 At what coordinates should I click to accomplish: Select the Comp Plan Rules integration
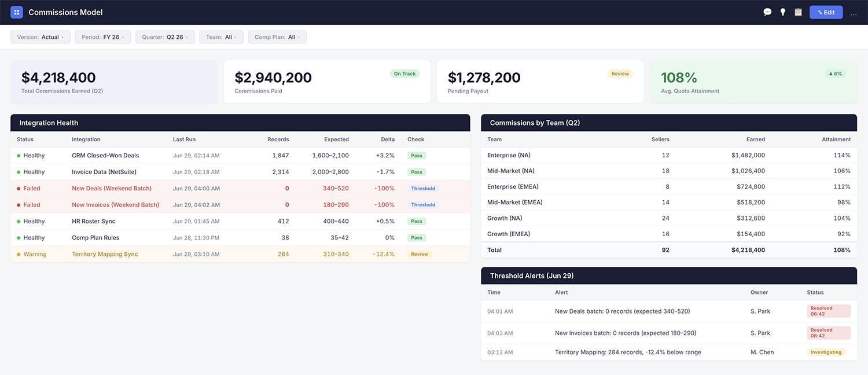(x=96, y=238)
